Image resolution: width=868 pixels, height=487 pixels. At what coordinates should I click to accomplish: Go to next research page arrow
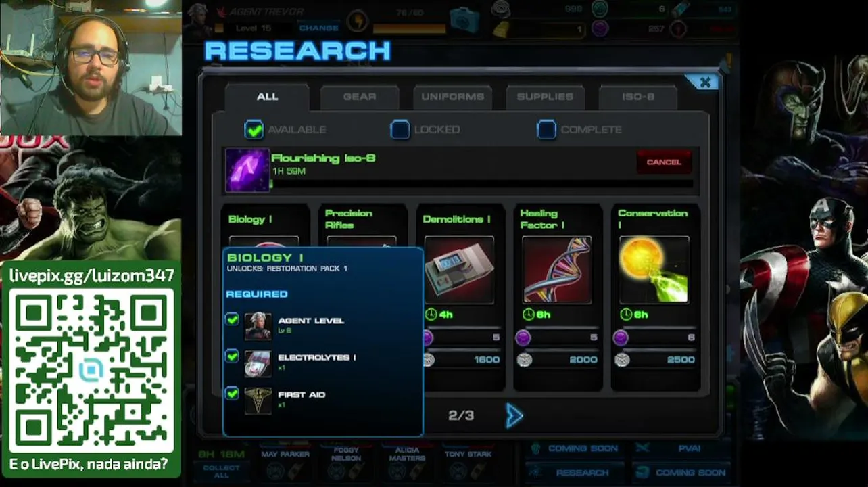click(514, 416)
